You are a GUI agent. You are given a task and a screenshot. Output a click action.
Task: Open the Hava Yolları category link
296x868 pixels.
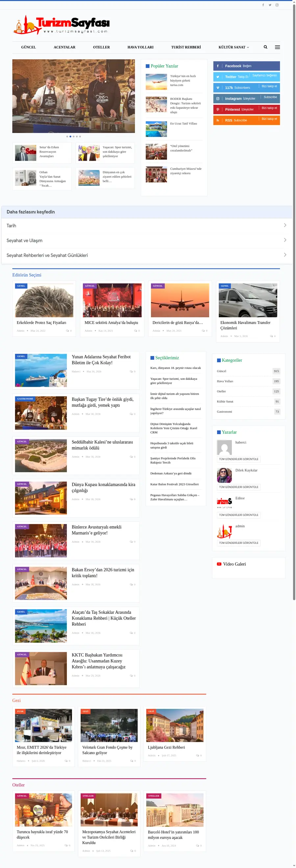(x=225, y=381)
